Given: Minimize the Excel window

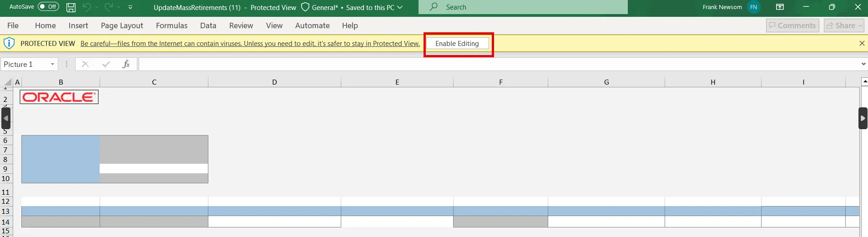Looking at the screenshot, I should pos(806,7).
